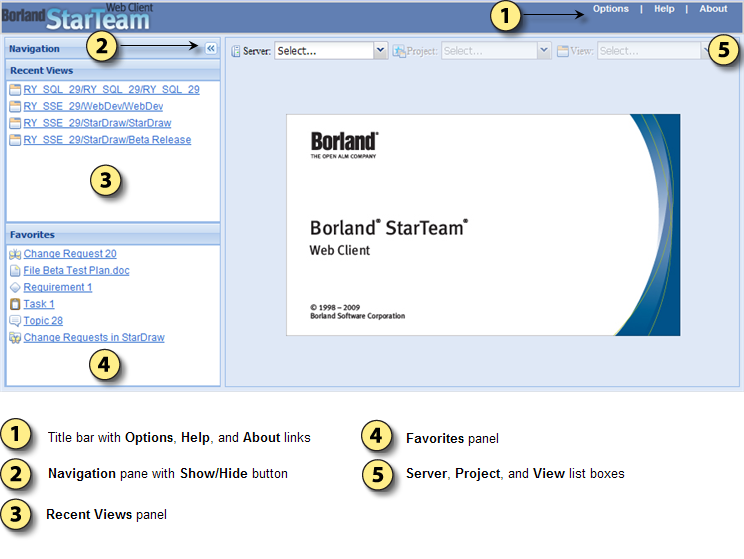Click the Favorites panel header

113,235
